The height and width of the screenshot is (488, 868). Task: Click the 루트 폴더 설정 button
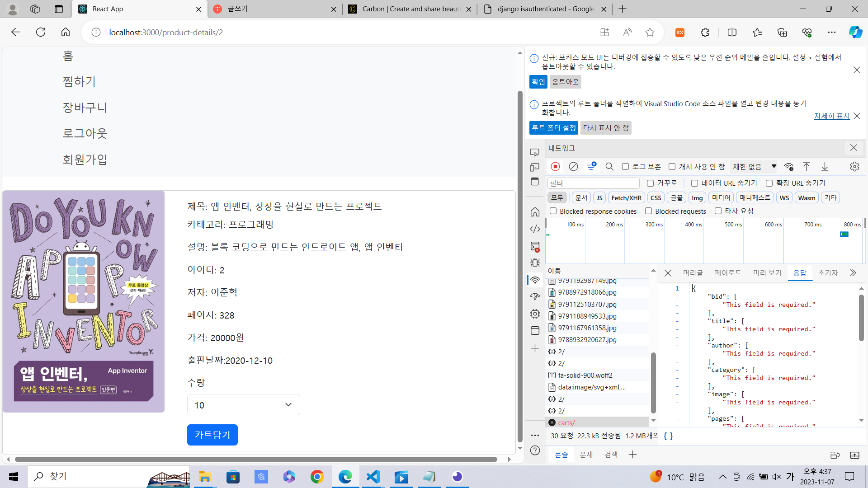point(553,128)
